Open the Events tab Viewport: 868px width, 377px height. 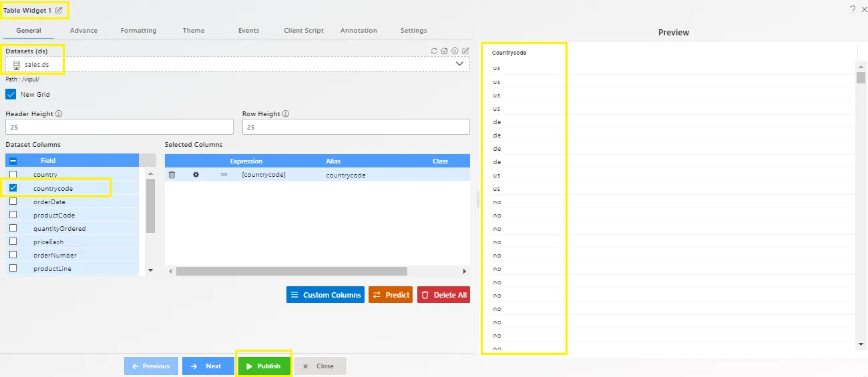pos(248,31)
